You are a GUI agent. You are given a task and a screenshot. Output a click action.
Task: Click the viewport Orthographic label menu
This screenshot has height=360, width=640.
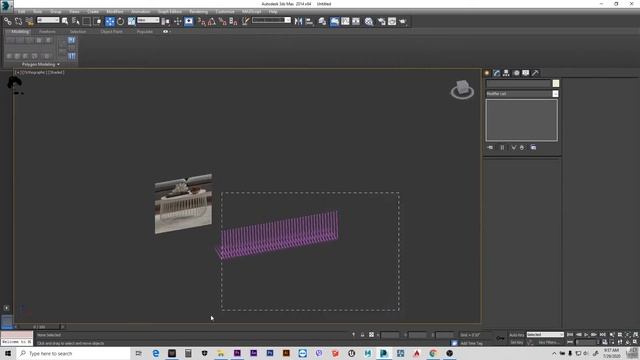(33, 72)
